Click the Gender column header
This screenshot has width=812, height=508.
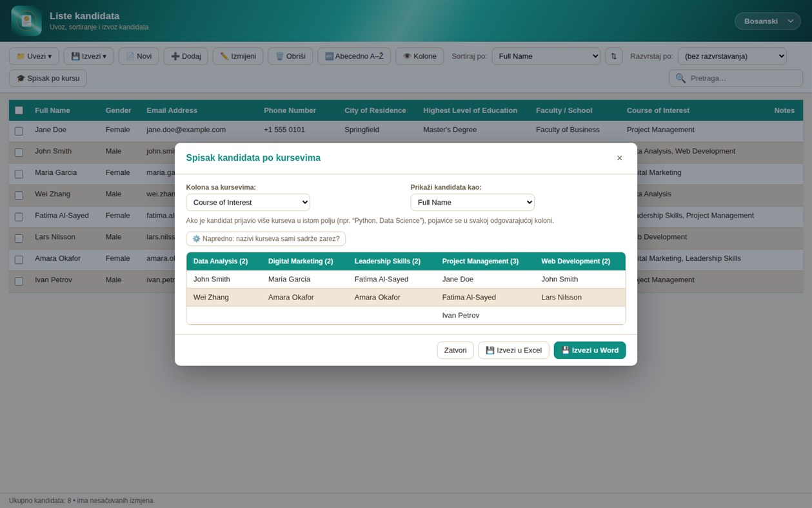(x=118, y=110)
